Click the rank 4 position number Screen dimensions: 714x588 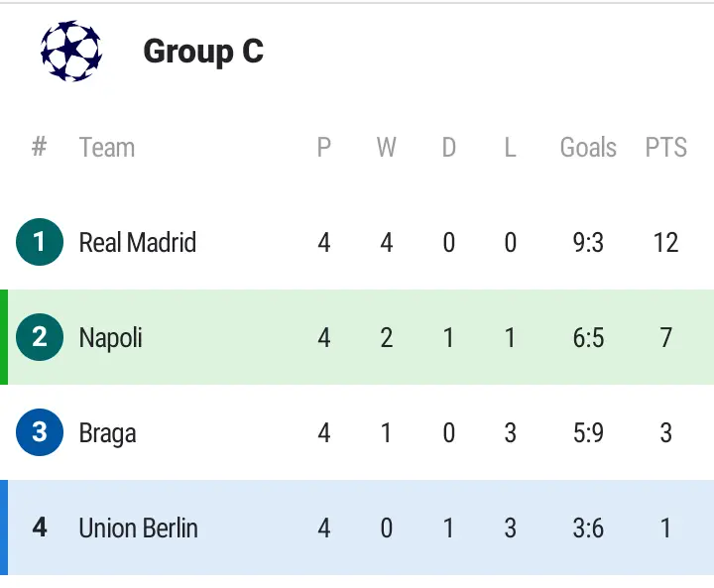point(40,528)
